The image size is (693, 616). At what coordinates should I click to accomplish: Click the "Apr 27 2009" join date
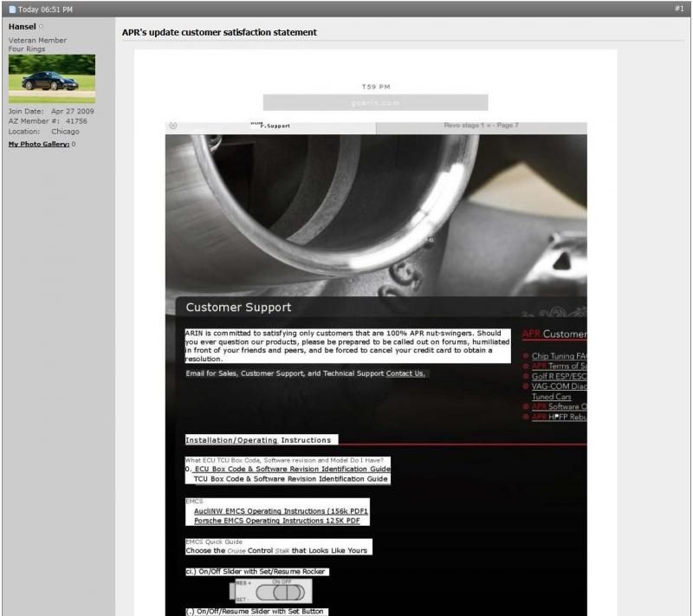pos(73,112)
